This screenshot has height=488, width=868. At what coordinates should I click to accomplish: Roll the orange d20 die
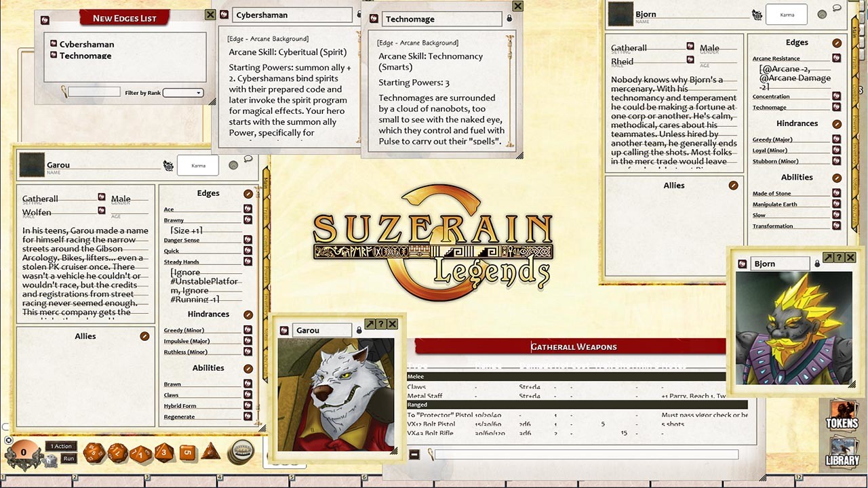click(x=93, y=452)
